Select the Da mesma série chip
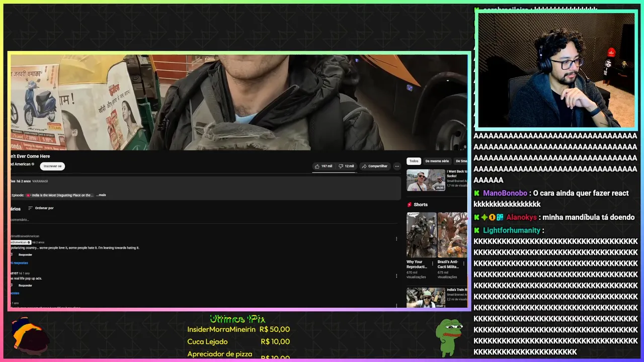This screenshot has height=362, width=644. (x=437, y=161)
